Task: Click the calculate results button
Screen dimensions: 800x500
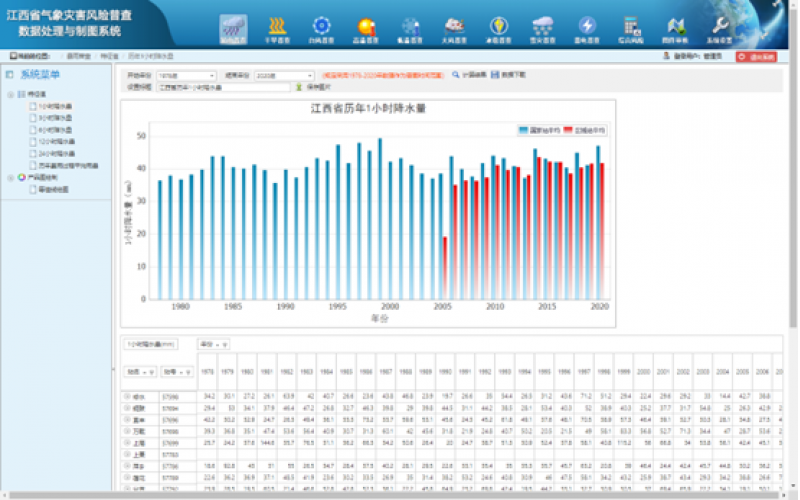Action: [x=468, y=75]
